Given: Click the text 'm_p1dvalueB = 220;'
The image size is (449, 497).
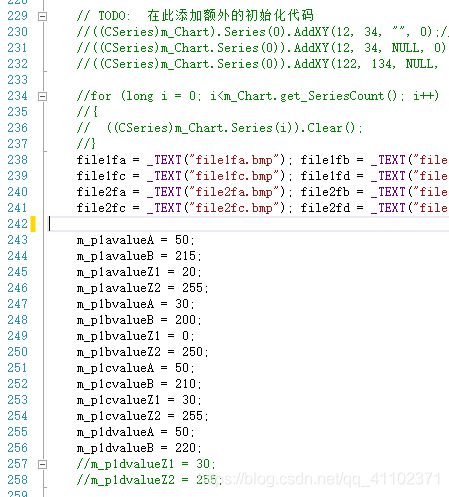Looking at the screenshot, I should [x=139, y=448].
